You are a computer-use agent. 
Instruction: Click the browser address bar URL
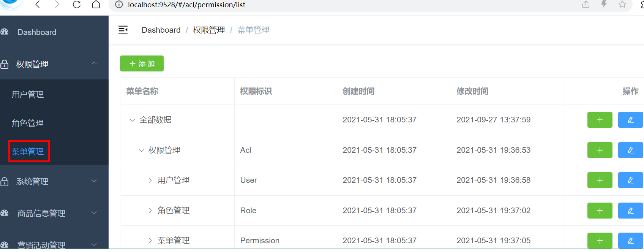(186, 5)
